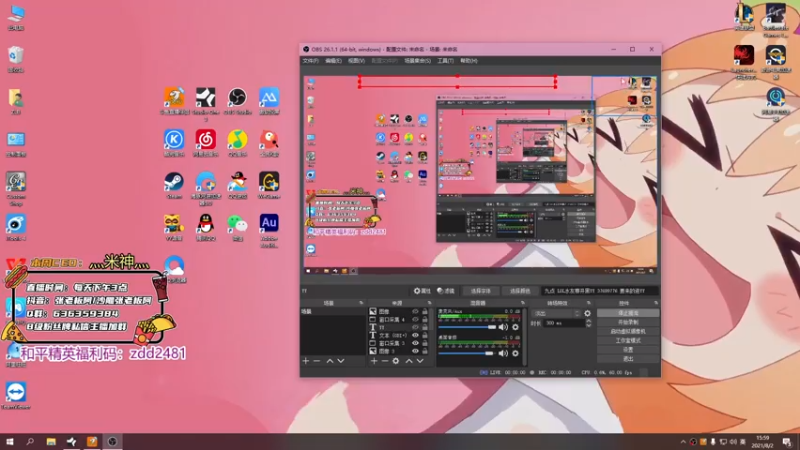
Task: Adjust the microphone volume slider
Action: (x=467, y=327)
